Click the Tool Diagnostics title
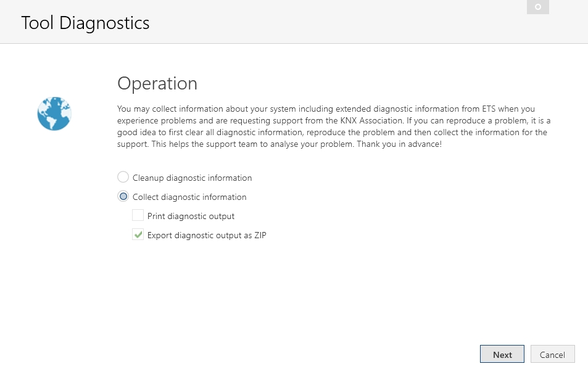Screen dimensions: 588x369 [85, 23]
